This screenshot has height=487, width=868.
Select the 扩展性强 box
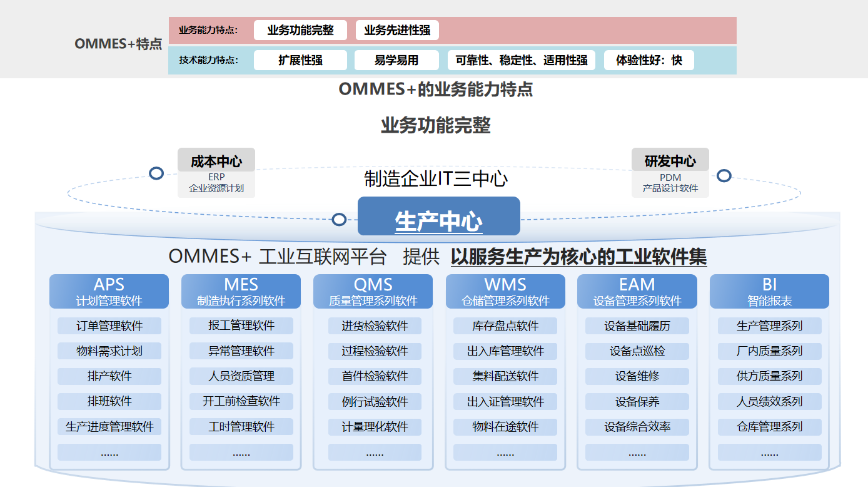pos(300,60)
